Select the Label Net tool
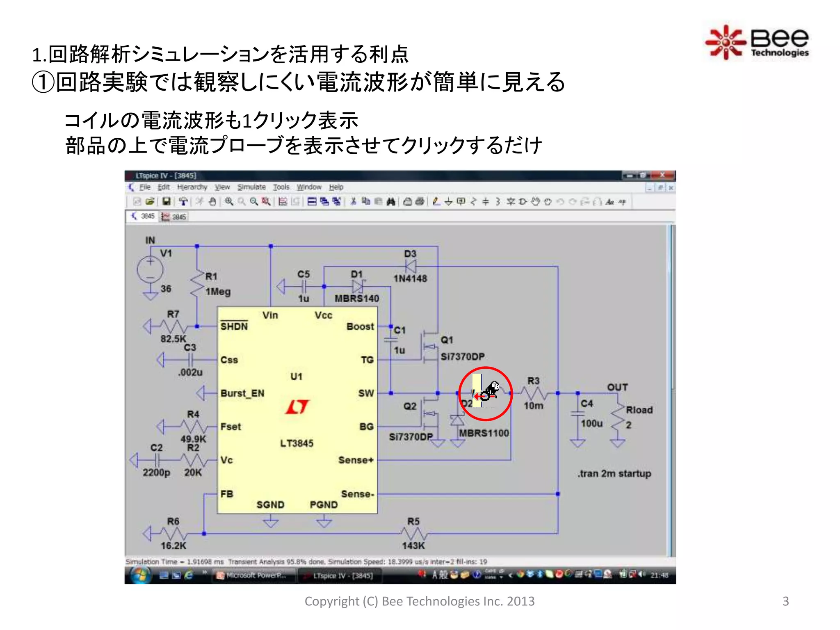Viewport: 840px width, 630px height. coord(461,201)
